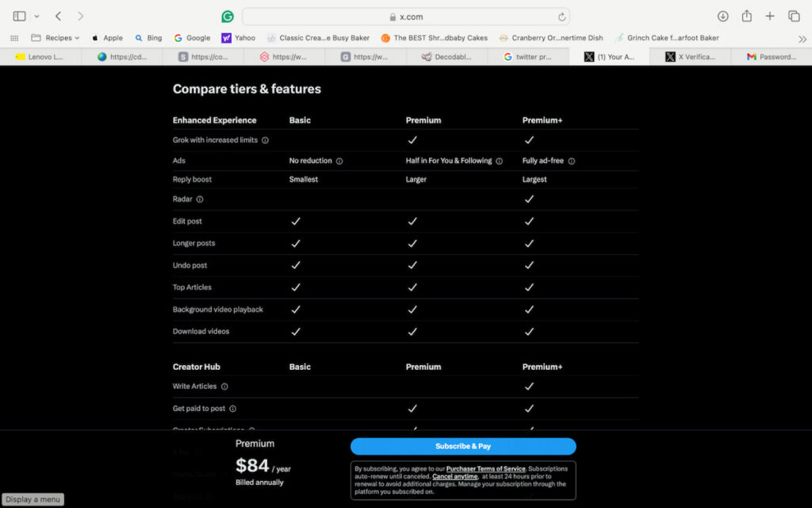
Task: Show the tab overview icon
Action: [x=793, y=16]
